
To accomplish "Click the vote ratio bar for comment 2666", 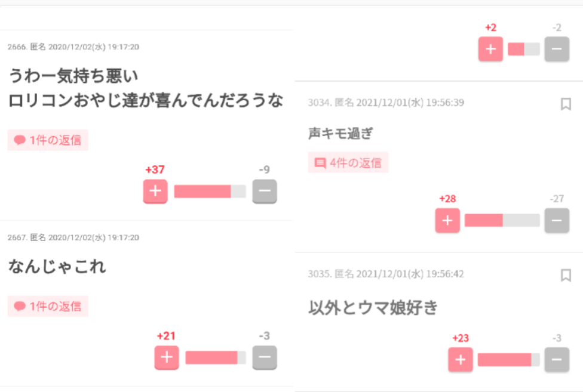I will (x=210, y=192).
